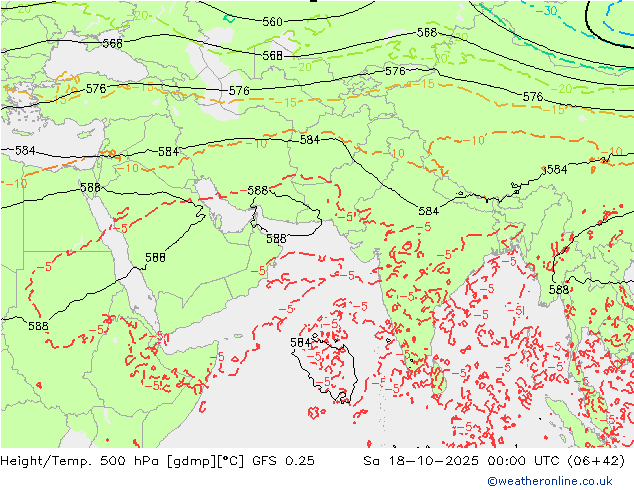Open the weatheronline.co.uk copyright link

pyautogui.click(x=550, y=481)
